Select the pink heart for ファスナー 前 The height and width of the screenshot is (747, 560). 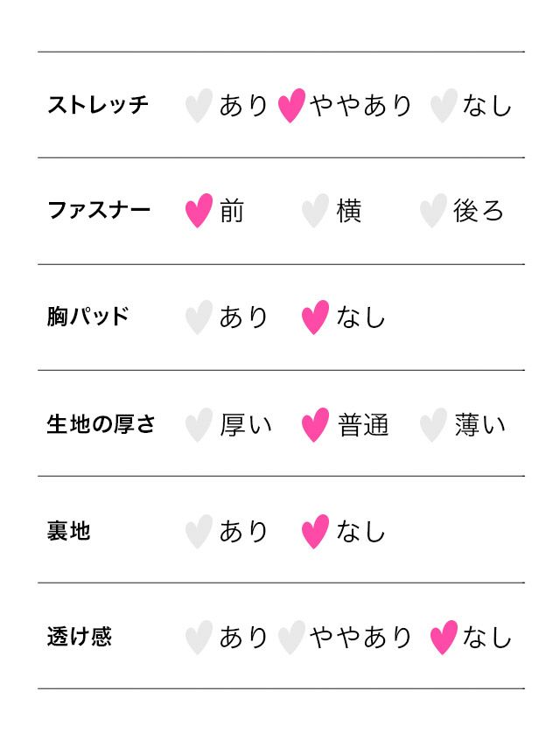click(199, 211)
